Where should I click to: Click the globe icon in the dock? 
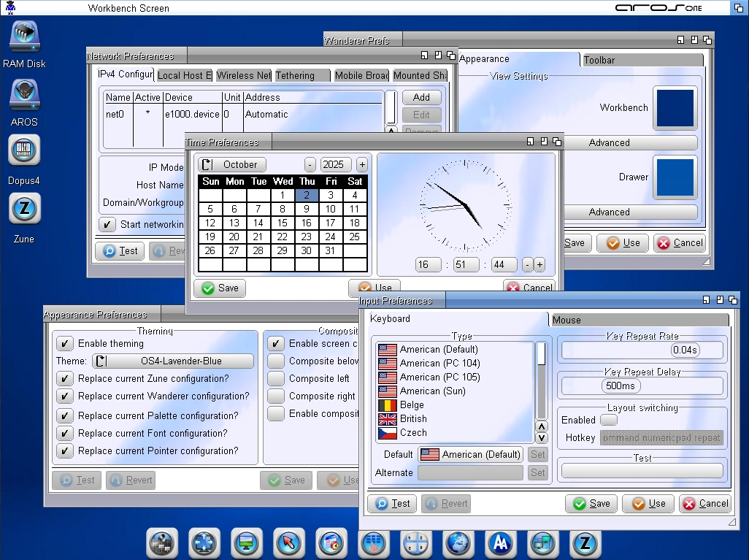coord(458,543)
